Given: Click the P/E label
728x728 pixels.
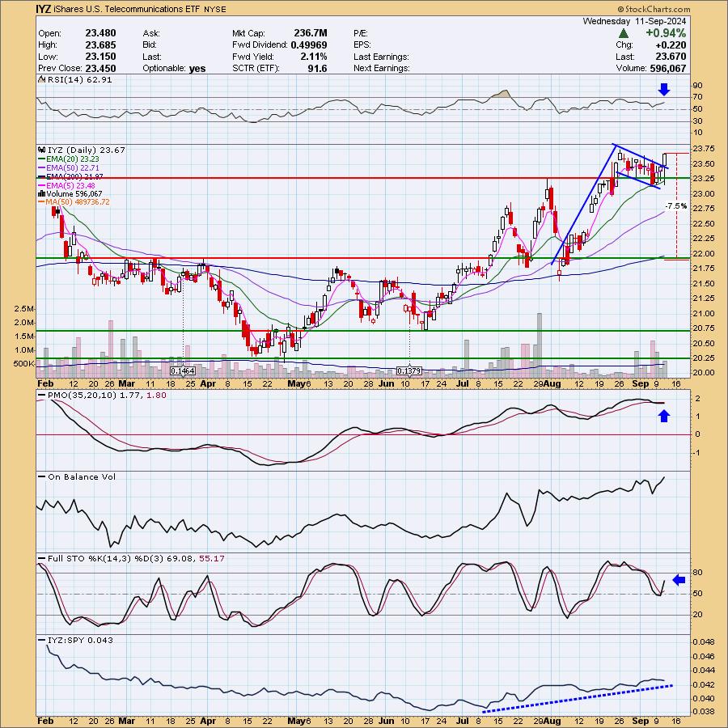Looking at the screenshot, I should pos(360,33).
